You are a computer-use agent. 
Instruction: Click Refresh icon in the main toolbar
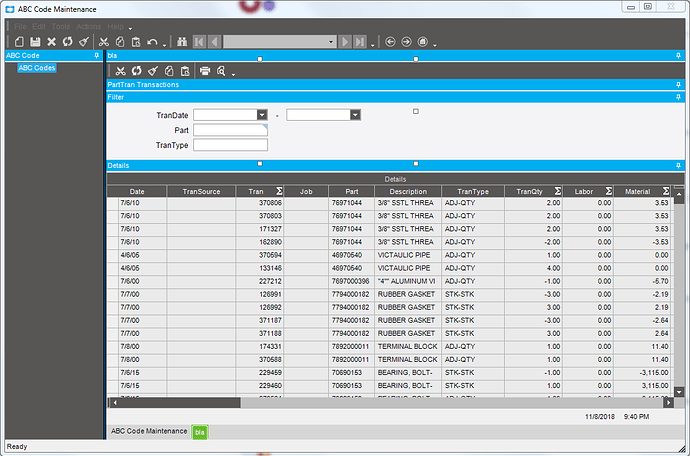click(67, 42)
